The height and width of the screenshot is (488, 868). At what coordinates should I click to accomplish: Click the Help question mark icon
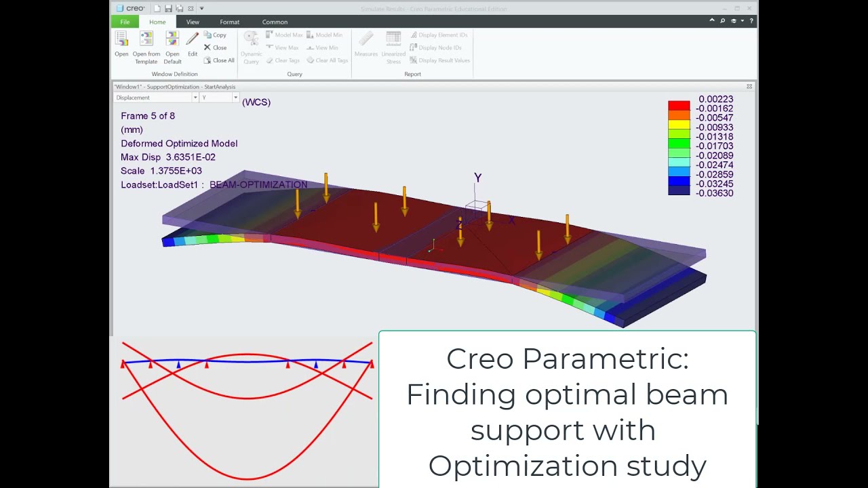[x=751, y=21]
